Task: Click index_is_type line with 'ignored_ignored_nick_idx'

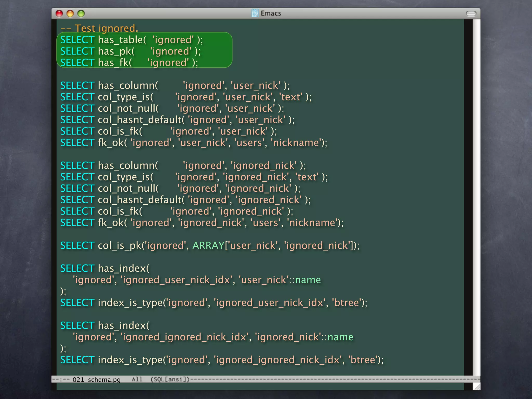Action: (222, 360)
